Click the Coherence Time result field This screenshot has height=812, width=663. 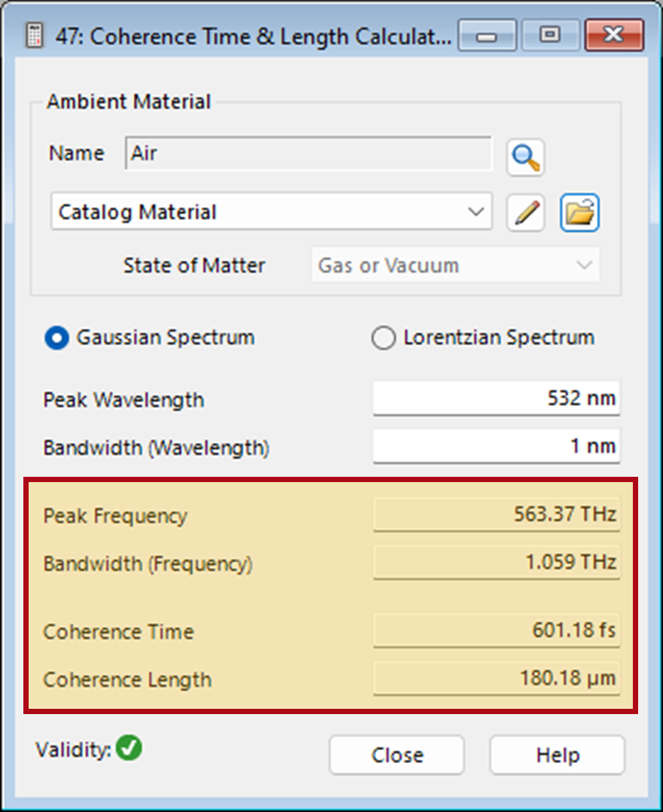(496, 630)
